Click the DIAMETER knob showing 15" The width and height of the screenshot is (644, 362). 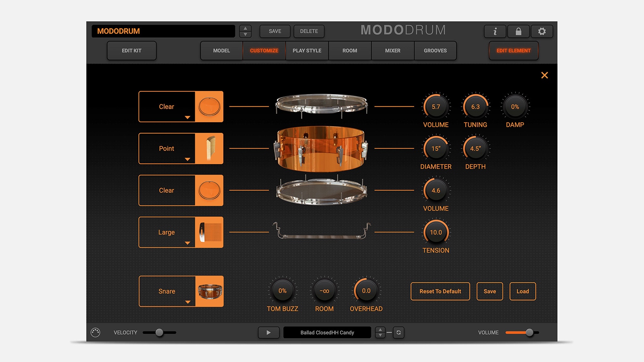coord(436,148)
